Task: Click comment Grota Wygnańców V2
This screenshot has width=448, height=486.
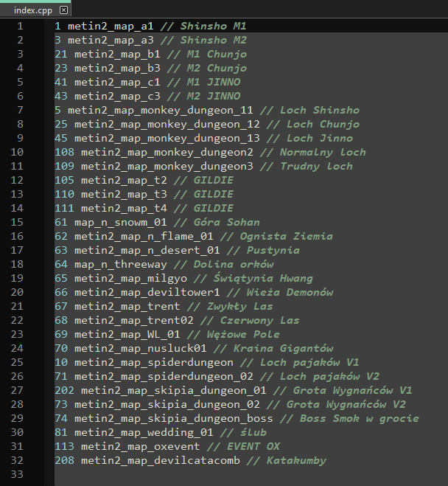Action: (x=346, y=404)
